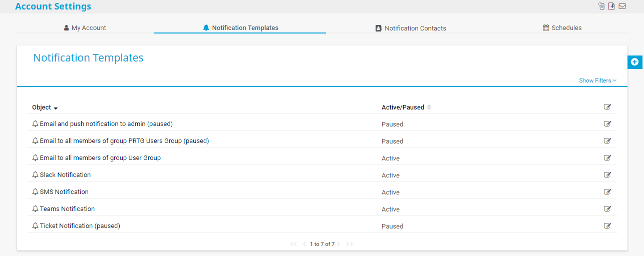Open the Email and push notification to admin template
Image resolution: width=644 pixels, height=256 pixels.
click(x=106, y=124)
